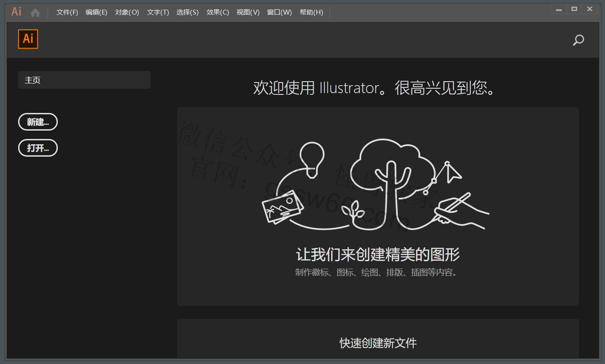The image size is (605, 364).
Task: Click the orange Ai logo badge
Action: (28, 39)
